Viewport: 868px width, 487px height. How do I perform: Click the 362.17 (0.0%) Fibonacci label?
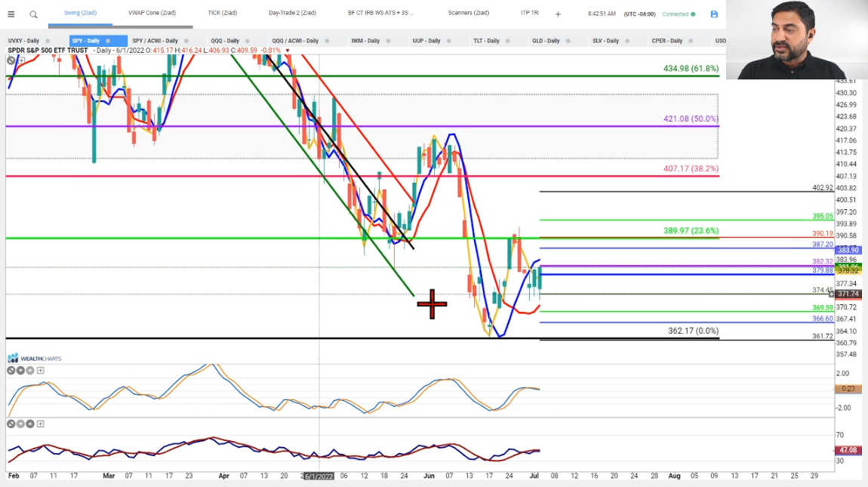[x=693, y=331]
